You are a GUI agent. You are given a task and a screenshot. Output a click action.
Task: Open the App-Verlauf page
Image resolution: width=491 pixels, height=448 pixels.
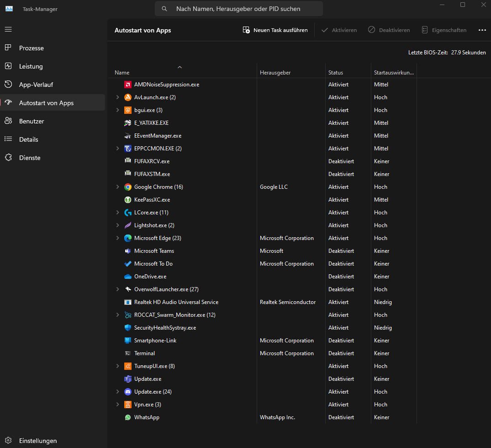click(x=53, y=85)
